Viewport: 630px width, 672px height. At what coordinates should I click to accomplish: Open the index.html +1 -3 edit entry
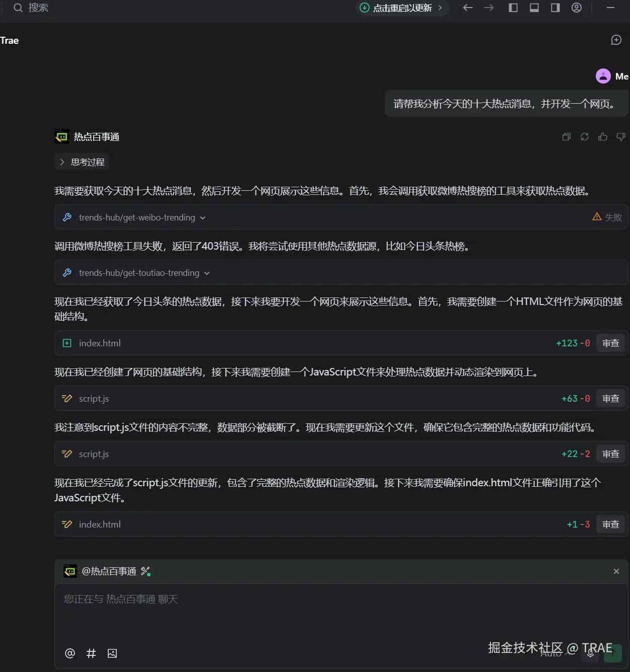click(341, 524)
